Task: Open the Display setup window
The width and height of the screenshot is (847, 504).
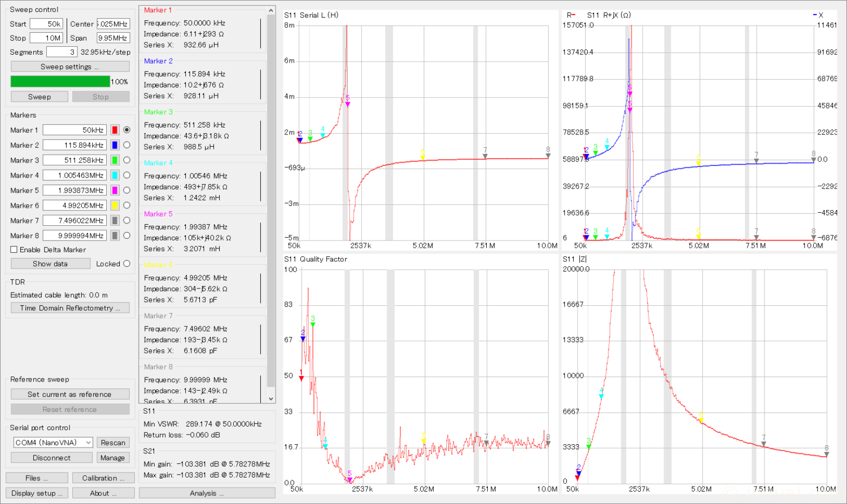Action: tap(37, 493)
